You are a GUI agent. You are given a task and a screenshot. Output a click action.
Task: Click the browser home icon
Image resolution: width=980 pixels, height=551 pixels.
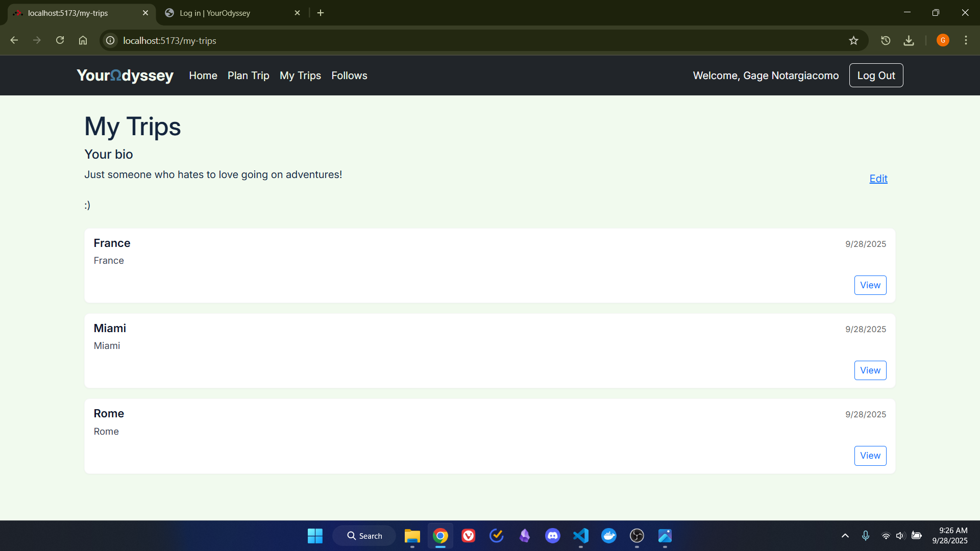pyautogui.click(x=83, y=40)
